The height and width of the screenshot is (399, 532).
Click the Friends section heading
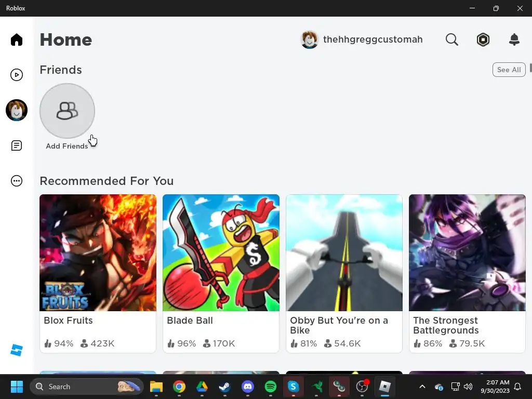click(61, 70)
